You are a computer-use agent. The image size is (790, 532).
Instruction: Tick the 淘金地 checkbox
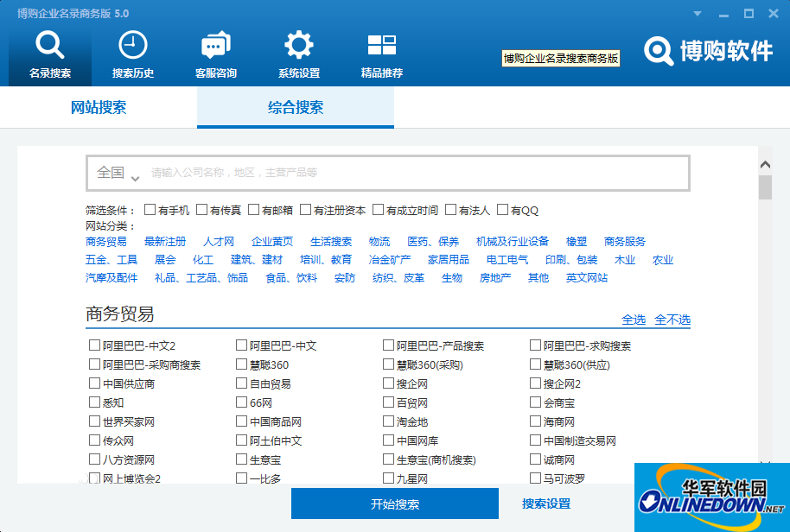(389, 421)
